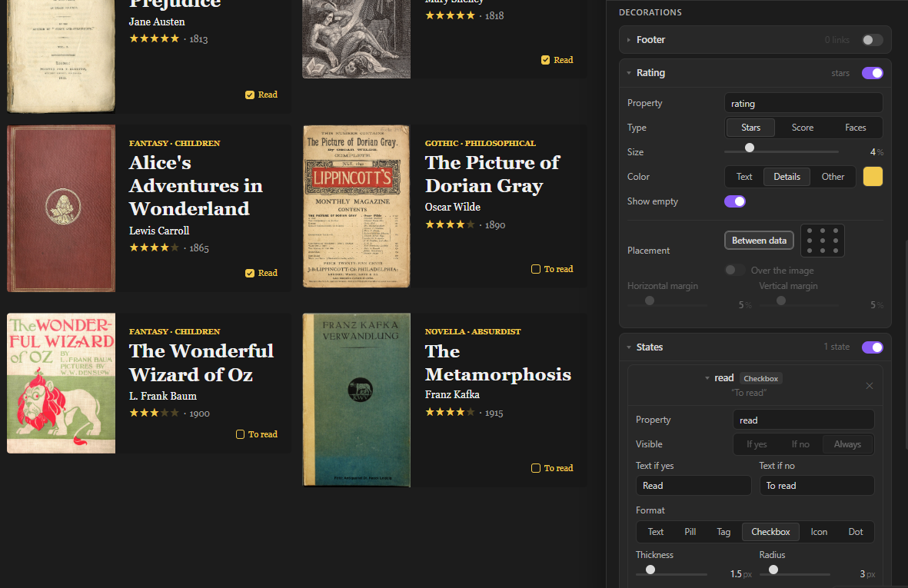Screen dimensions: 908x588
Task: Open the yellow rating color swatch
Action: click(x=873, y=177)
